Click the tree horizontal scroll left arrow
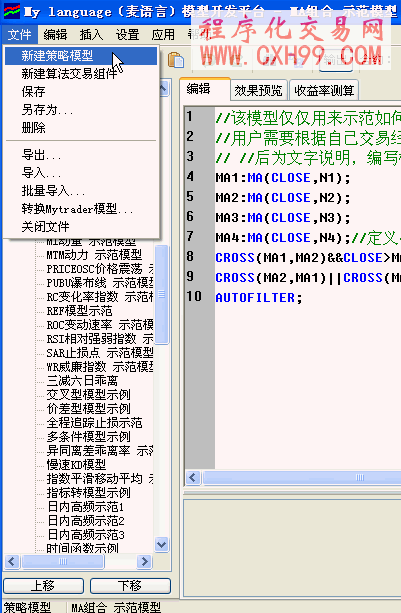Screen dimensions: 401x613 11,561
